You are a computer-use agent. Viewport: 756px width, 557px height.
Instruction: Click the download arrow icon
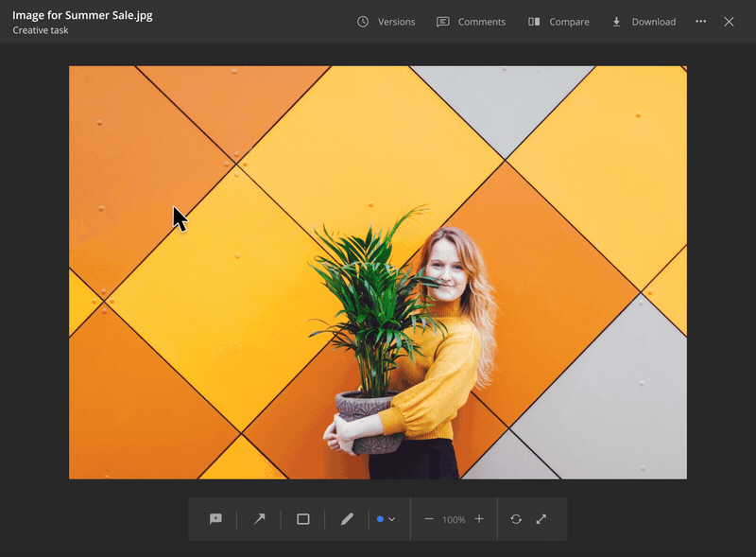(616, 22)
